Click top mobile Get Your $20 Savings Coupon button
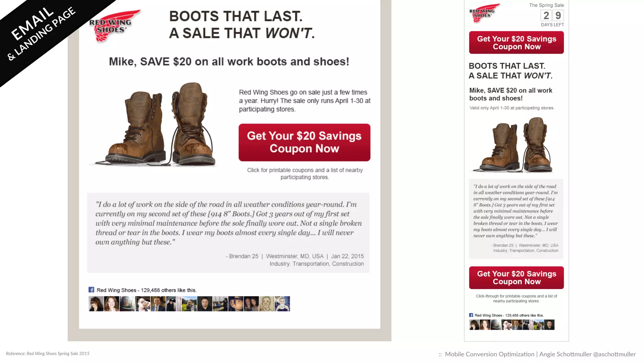Screen dimensions: 644x362 click(516, 42)
